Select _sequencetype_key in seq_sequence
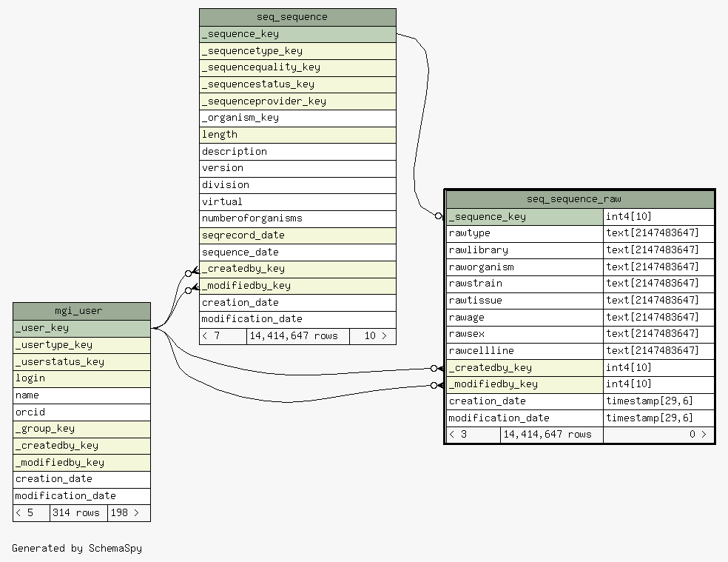 [x=297, y=51]
